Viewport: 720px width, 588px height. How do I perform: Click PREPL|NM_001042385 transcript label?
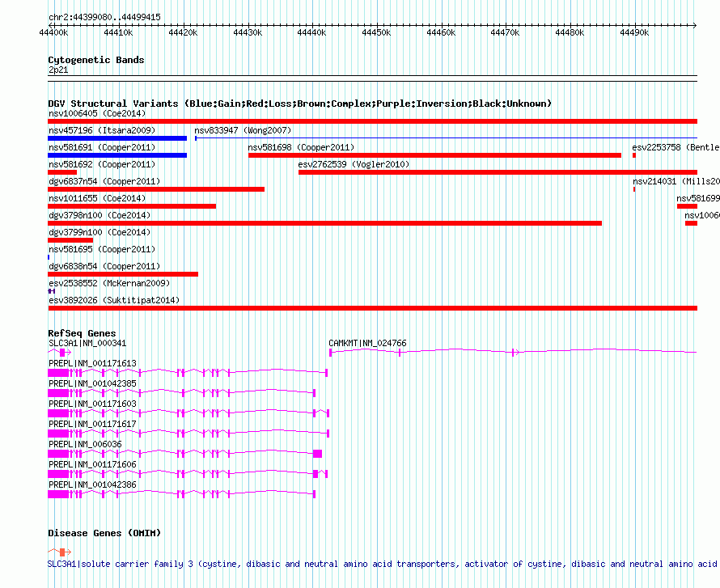[x=92, y=383]
